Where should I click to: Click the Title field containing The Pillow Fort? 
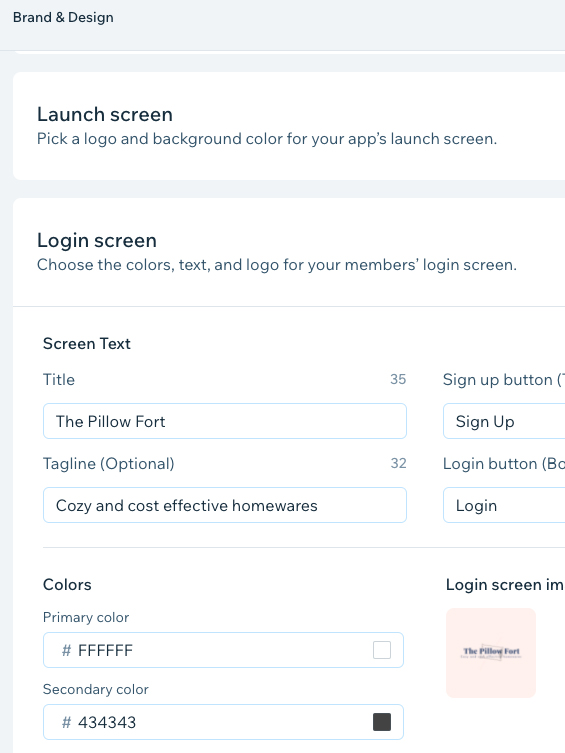point(225,421)
